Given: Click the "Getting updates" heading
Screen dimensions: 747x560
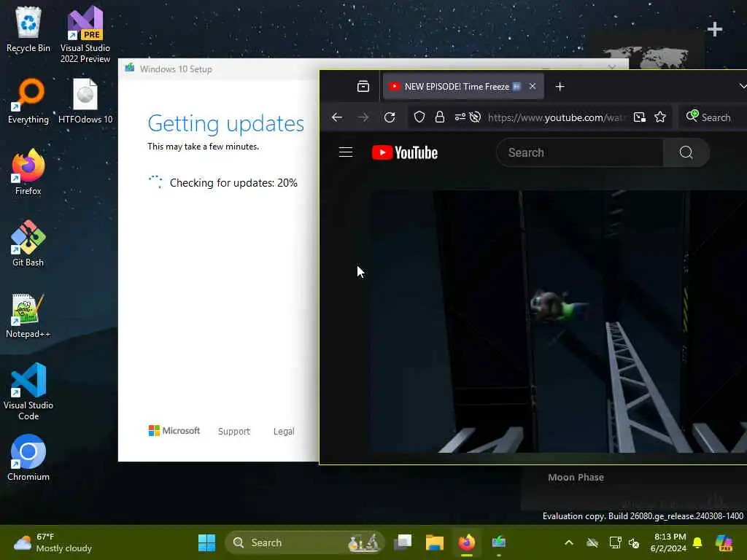Looking at the screenshot, I should [x=226, y=123].
